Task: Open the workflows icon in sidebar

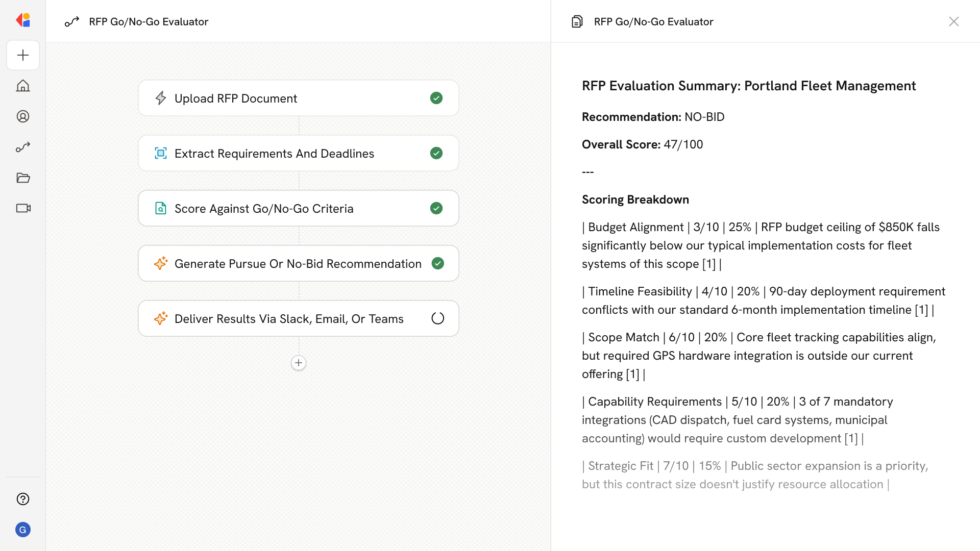Action: tap(23, 147)
